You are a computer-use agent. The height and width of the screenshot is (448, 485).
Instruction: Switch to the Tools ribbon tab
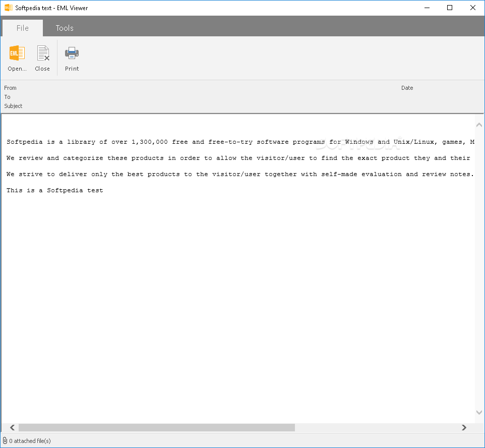click(x=65, y=28)
